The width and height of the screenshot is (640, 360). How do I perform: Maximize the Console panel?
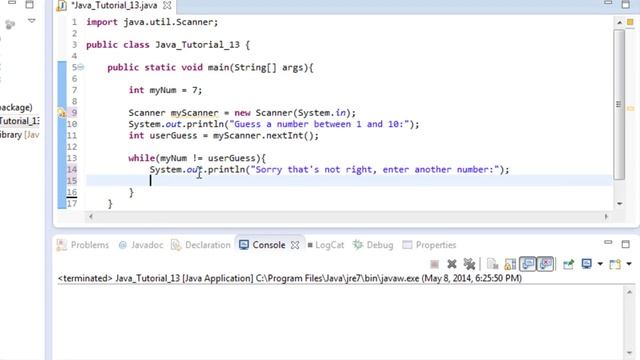click(626, 244)
